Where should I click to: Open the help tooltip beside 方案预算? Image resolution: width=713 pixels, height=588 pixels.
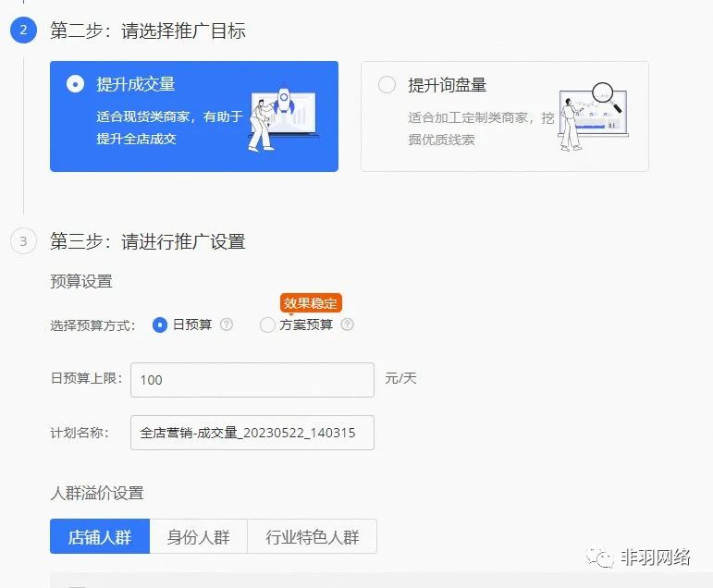(x=347, y=325)
